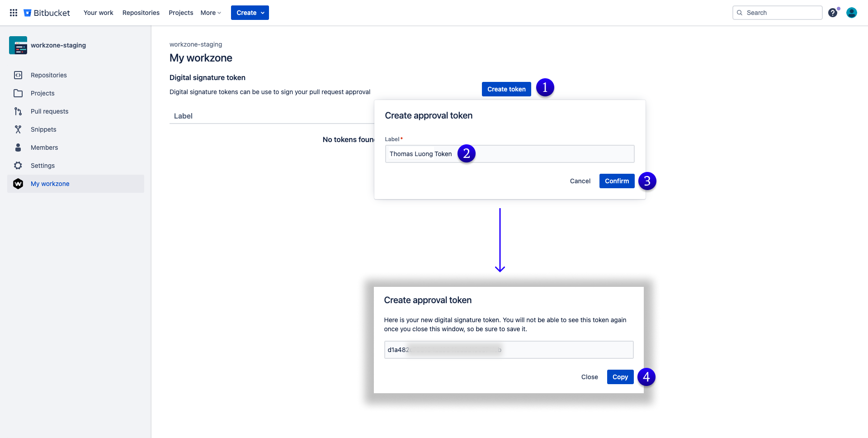Open the help icon in the top bar
The image size is (868, 438).
[x=833, y=13]
